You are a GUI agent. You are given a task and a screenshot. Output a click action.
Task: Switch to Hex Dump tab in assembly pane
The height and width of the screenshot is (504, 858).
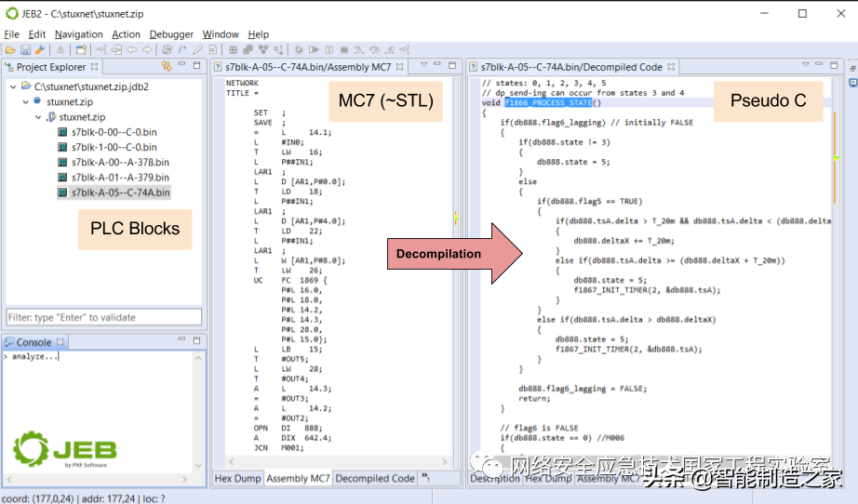click(x=237, y=479)
